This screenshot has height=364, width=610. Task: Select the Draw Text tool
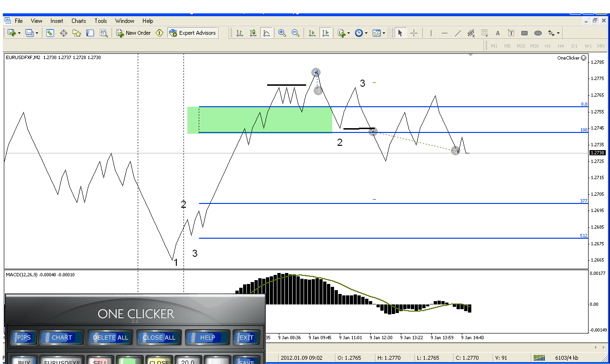tap(498, 33)
